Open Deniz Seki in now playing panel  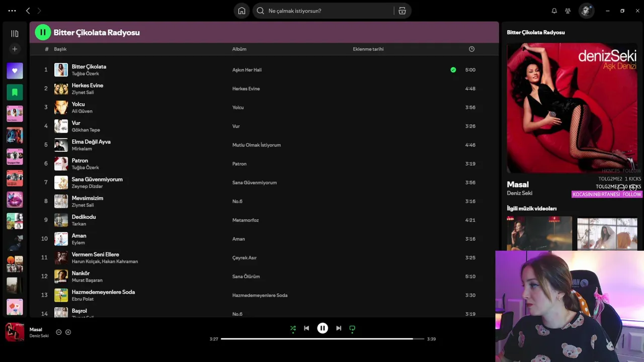(520, 193)
